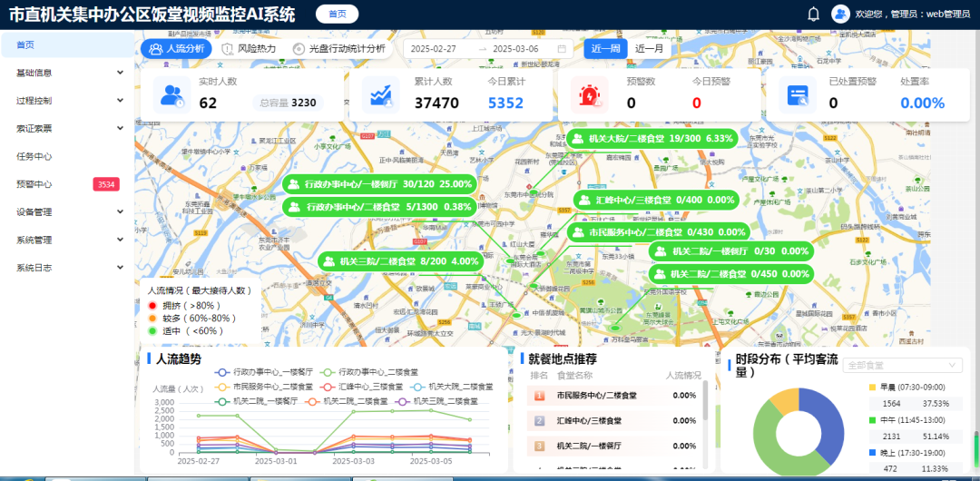Click the 风险热力 shield icon
The width and height of the screenshot is (980, 481).
228,49
